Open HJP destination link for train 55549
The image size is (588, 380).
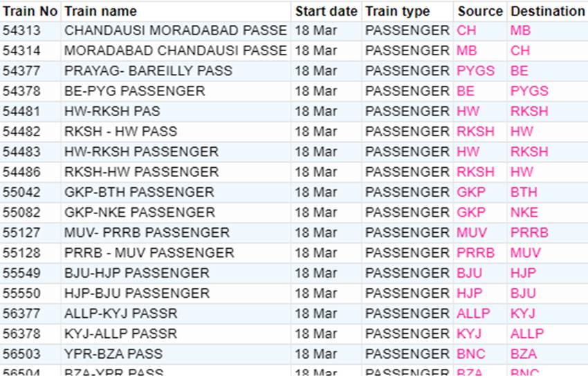coord(523,273)
